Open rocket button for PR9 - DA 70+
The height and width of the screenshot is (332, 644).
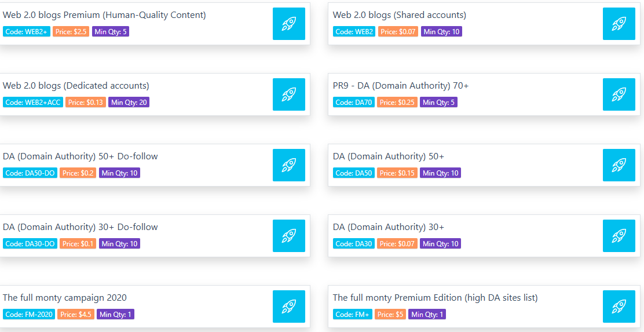pyautogui.click(x=619, y=94)
